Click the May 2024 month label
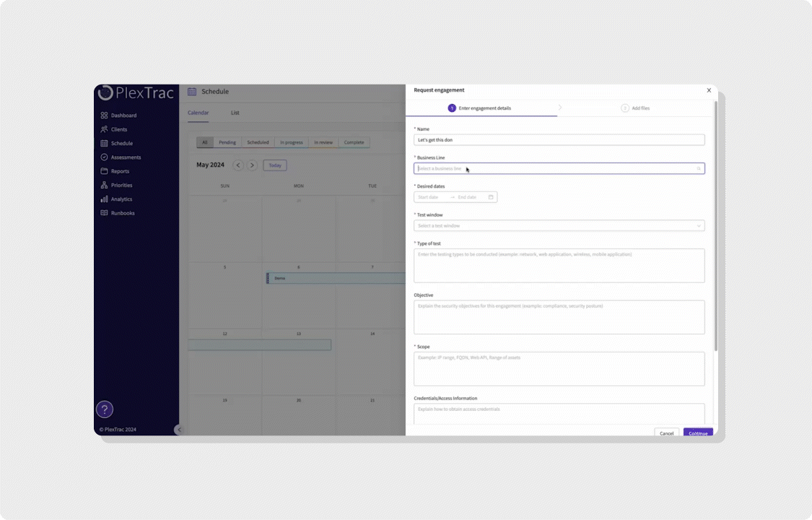The image size is (812, 520). click(210, 165)
